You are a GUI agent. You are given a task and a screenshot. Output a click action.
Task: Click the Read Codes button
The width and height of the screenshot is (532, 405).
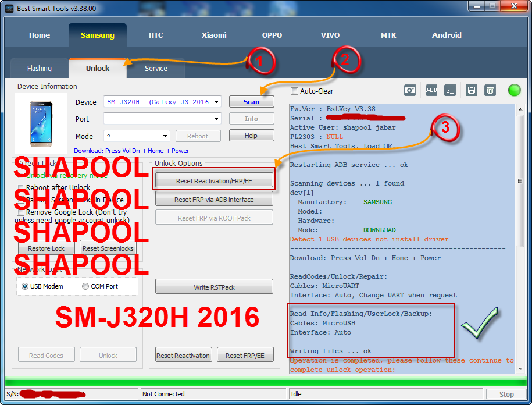(x=46, y=355)
